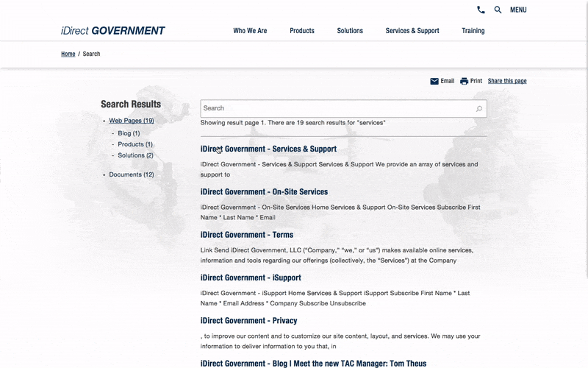
Task: Click the Email label
Action: [x=448, y=81]
